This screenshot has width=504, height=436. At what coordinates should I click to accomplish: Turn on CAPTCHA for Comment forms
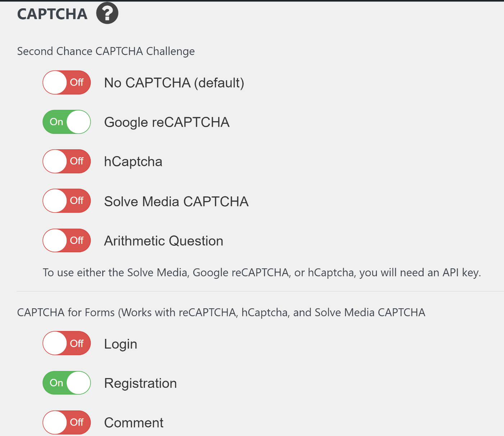(x=67, y=422)
